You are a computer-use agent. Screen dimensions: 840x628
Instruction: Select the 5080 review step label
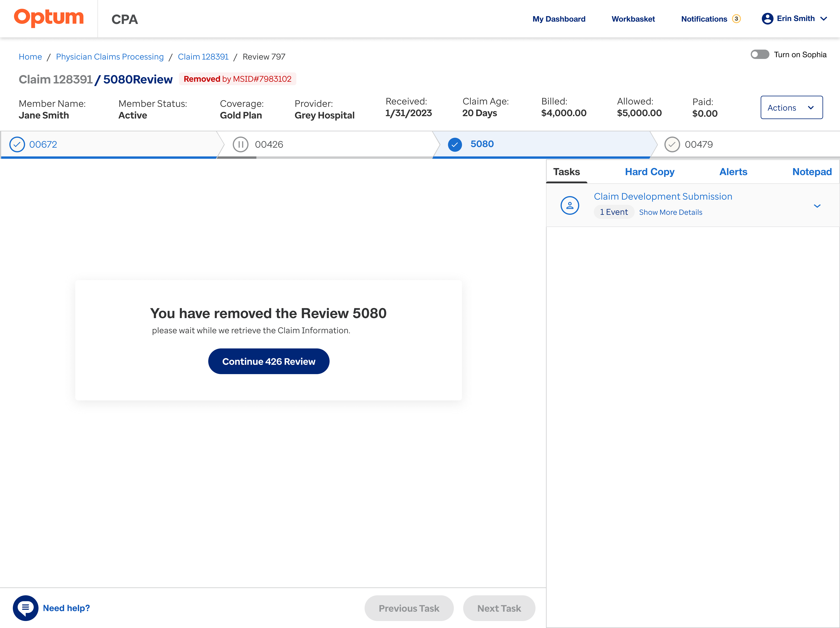pos(482,144)
